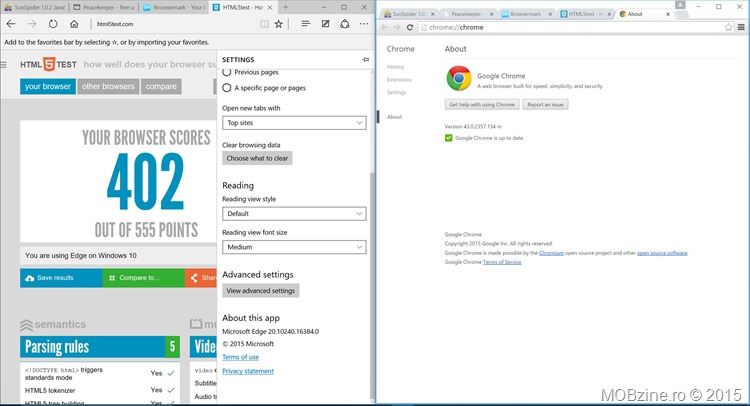Click Edge back arrow button
Image resolution: width=750 pixels, height=406 pixels.
click(x=11, y=24)
